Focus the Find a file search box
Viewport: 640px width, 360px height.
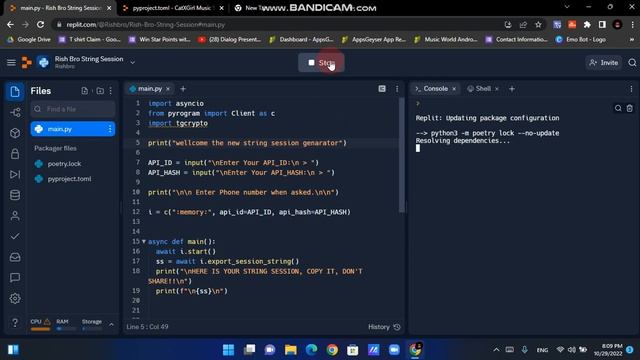[73, 109]
